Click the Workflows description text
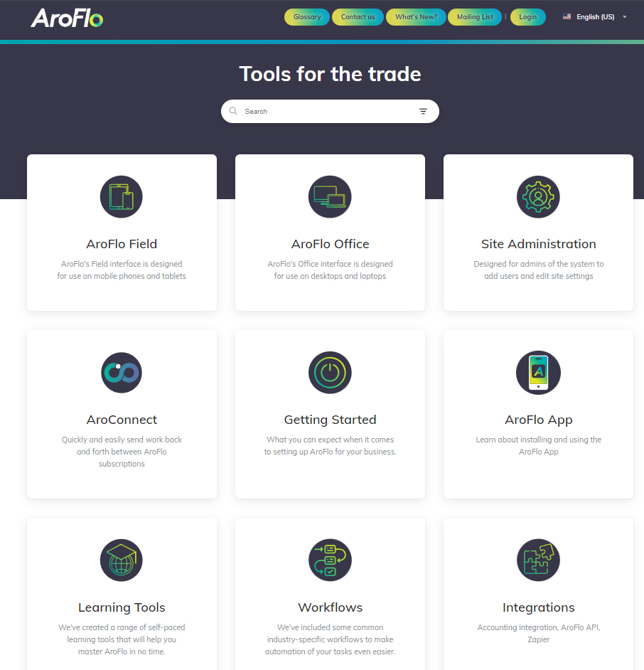 [330, 639]
